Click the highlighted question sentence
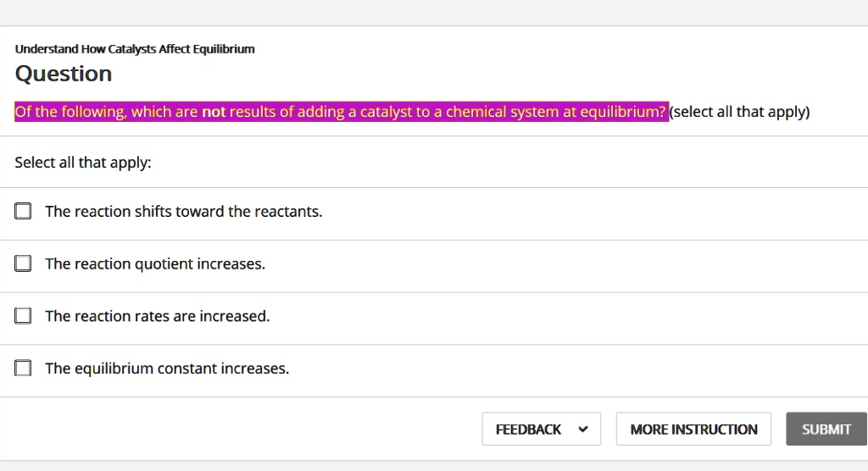The image size is (868, 471). coord(342,112)
